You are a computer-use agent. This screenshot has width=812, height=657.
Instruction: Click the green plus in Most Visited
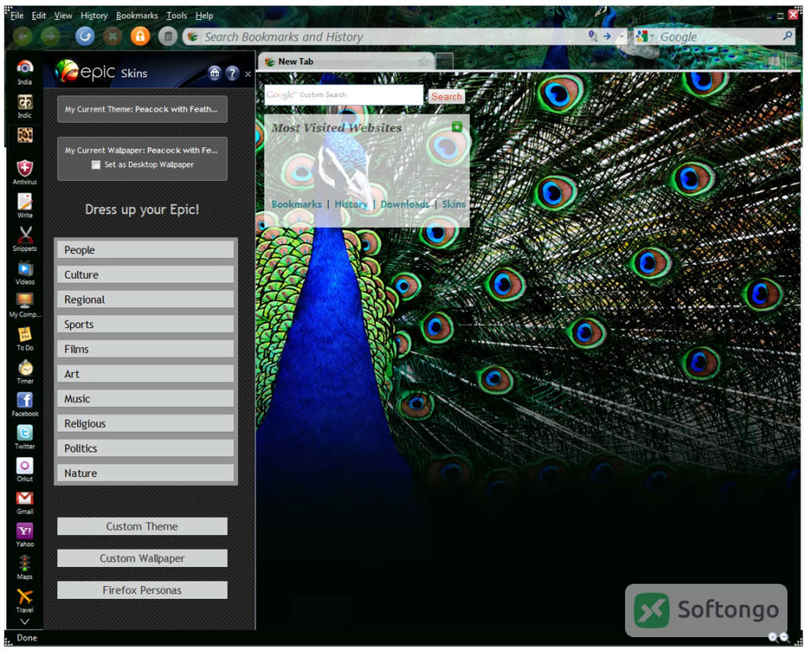pos(457,126)
